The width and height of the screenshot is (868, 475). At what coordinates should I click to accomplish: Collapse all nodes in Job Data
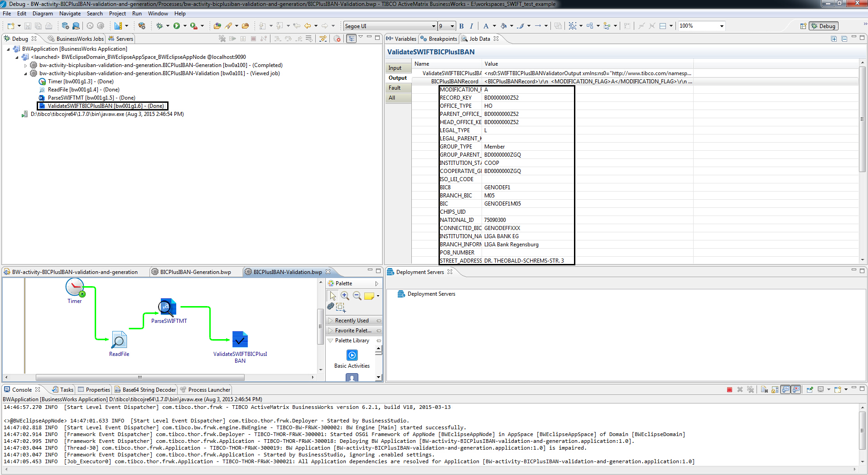pyautogui.click(x=844, y=38)
